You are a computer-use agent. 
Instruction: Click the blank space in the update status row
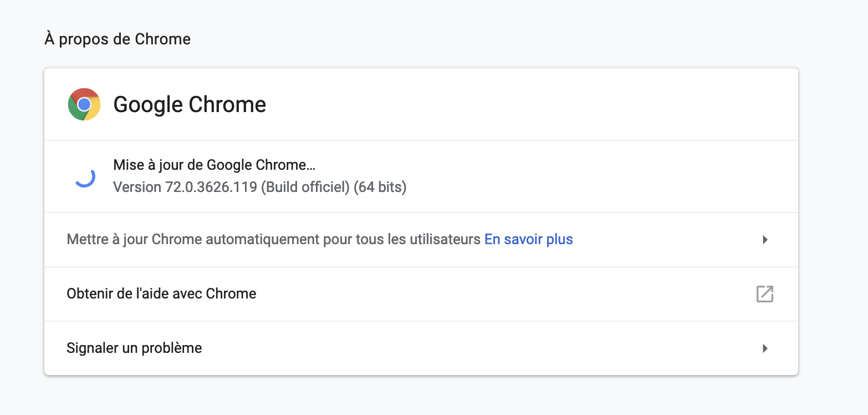tap(599, 176)
